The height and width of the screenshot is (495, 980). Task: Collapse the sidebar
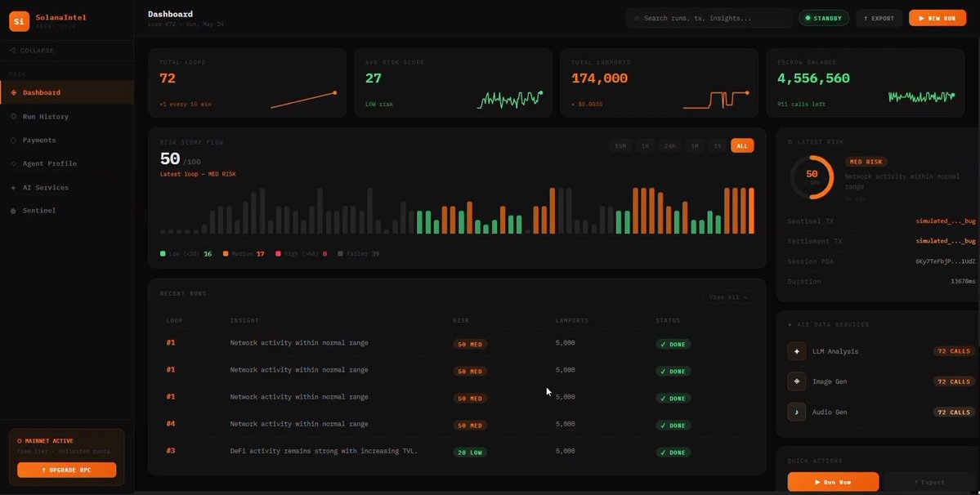coord(33,51)
